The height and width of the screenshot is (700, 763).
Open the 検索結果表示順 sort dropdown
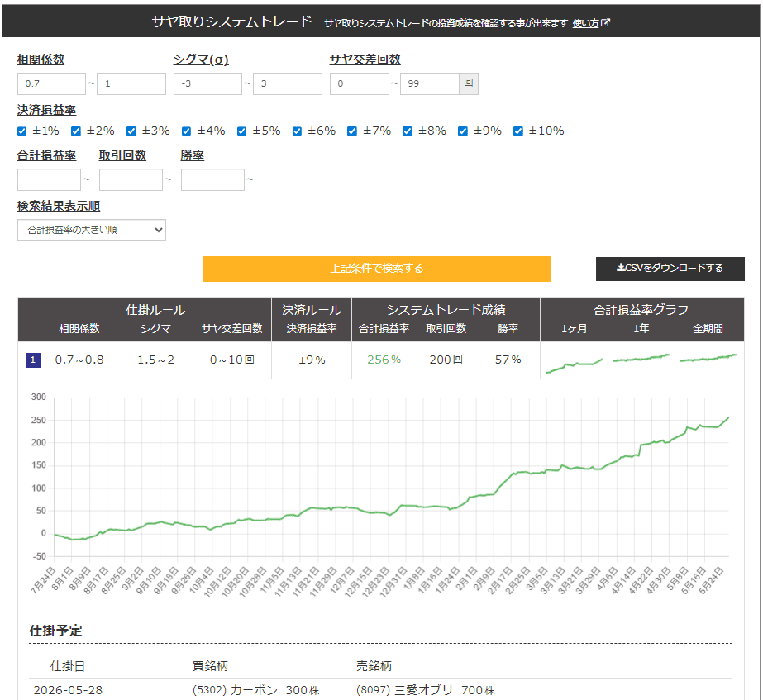pos(92,230)
